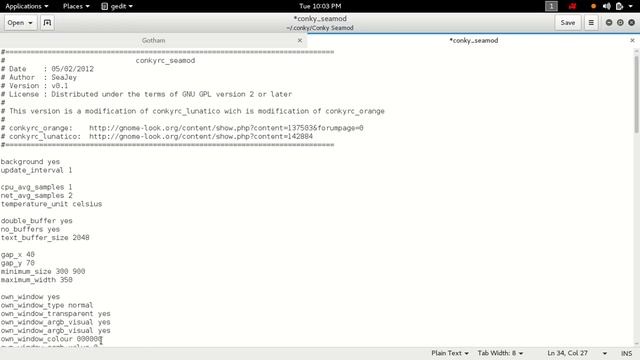Minimize the gedit window
The height and width of the screenshot is (360, 640).
[609, 23]
